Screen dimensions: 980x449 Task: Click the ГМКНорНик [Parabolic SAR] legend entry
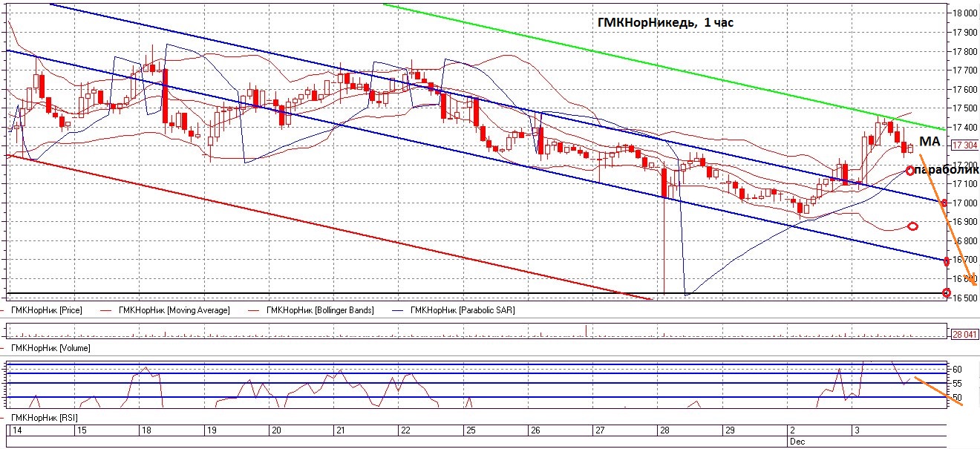463,309
